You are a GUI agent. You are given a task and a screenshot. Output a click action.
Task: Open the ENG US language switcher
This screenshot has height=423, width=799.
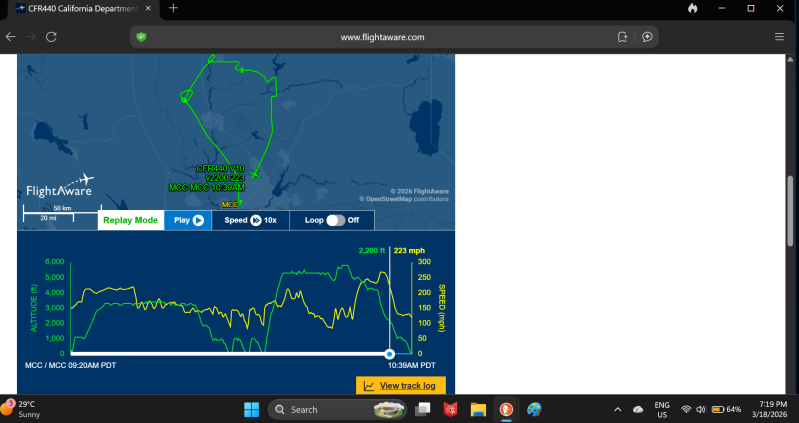pyautogui.click(x=662, y=409)
